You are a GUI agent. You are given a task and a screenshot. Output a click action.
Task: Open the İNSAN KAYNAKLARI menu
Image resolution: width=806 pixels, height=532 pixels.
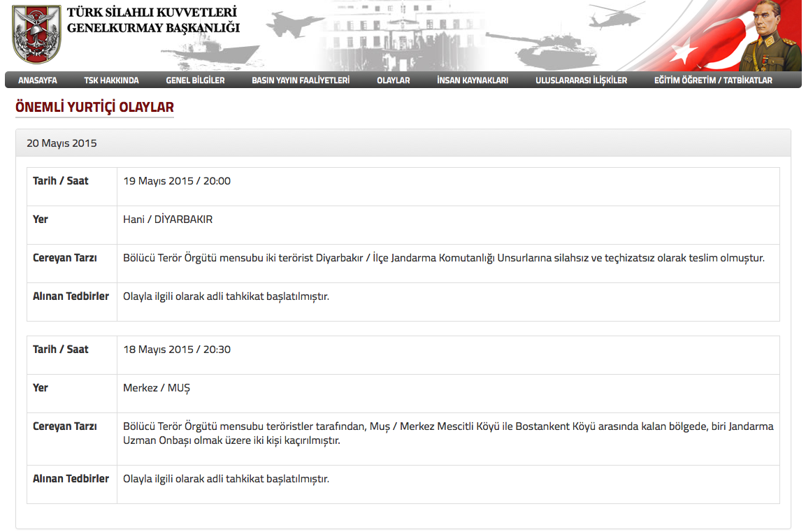pyautogui.click(x=472, y=80)
